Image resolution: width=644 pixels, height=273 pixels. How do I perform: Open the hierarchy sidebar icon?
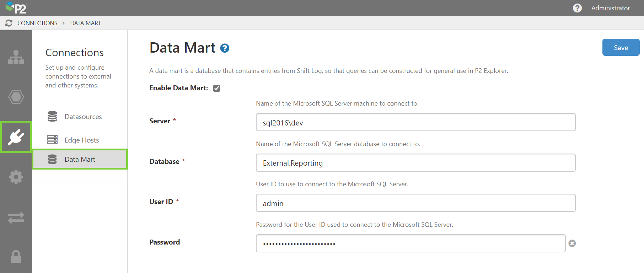coord(16,57)
